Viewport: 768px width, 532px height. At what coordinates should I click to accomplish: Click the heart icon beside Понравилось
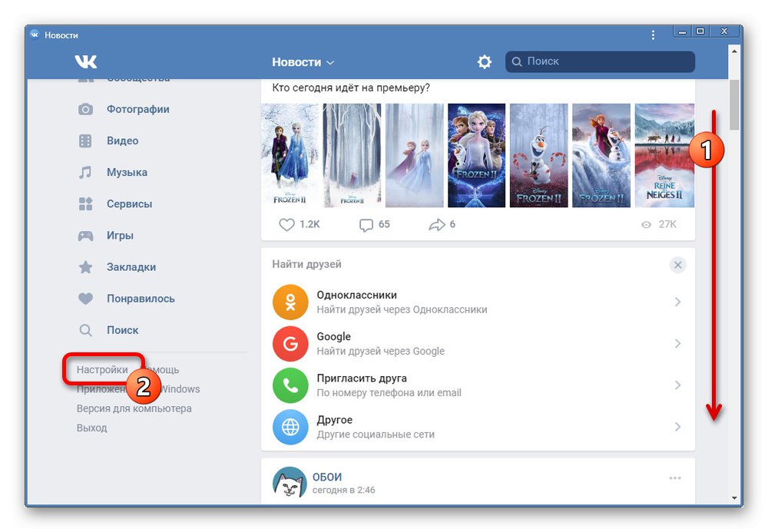(x=86, y=299)
